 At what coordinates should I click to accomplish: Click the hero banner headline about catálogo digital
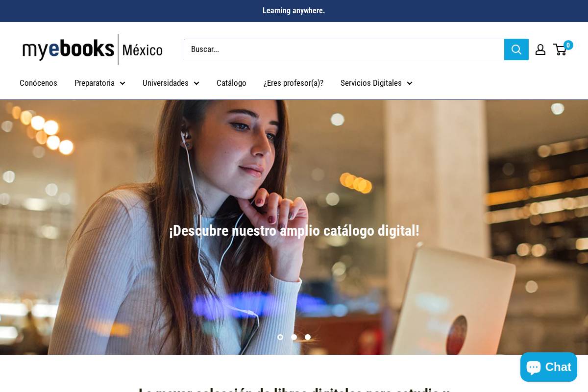pyautogui.click(x=294, y=231)
